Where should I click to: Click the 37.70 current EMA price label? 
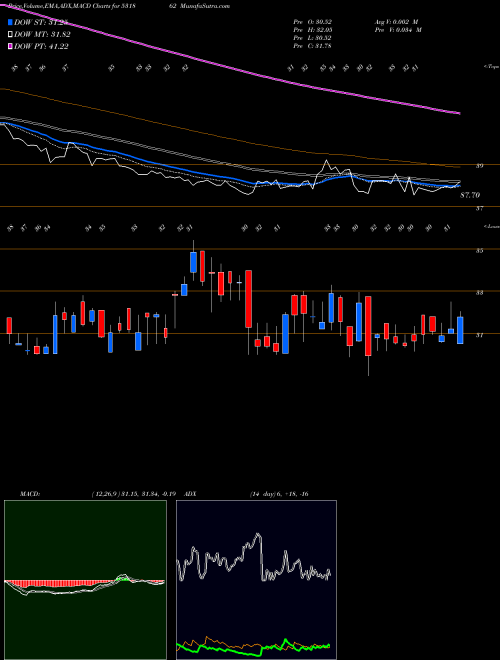click(x=470, y=195)
